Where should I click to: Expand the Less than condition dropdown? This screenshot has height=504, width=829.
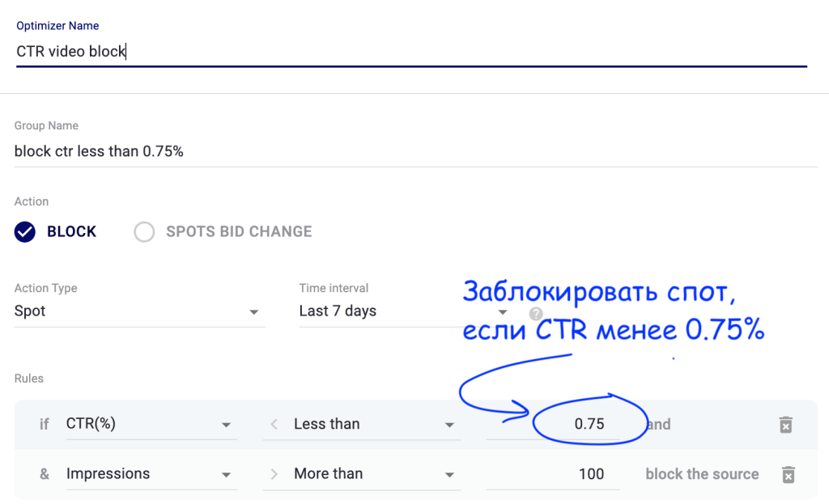pyautogui.click(x=450, y=424)
